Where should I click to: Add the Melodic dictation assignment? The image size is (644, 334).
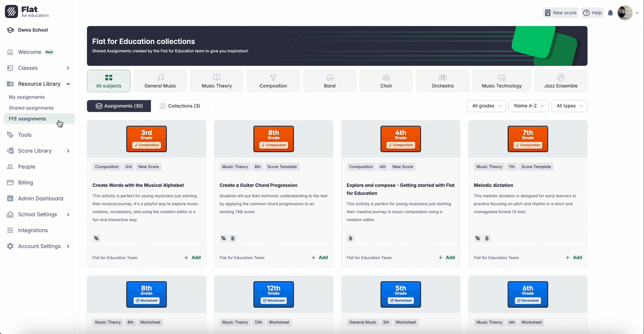point(574,258)
